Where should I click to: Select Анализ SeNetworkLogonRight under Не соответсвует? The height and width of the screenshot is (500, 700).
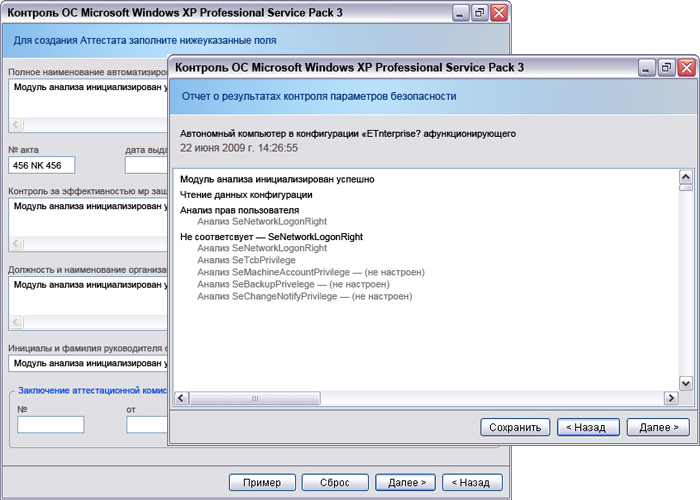[x=262, y=248]
